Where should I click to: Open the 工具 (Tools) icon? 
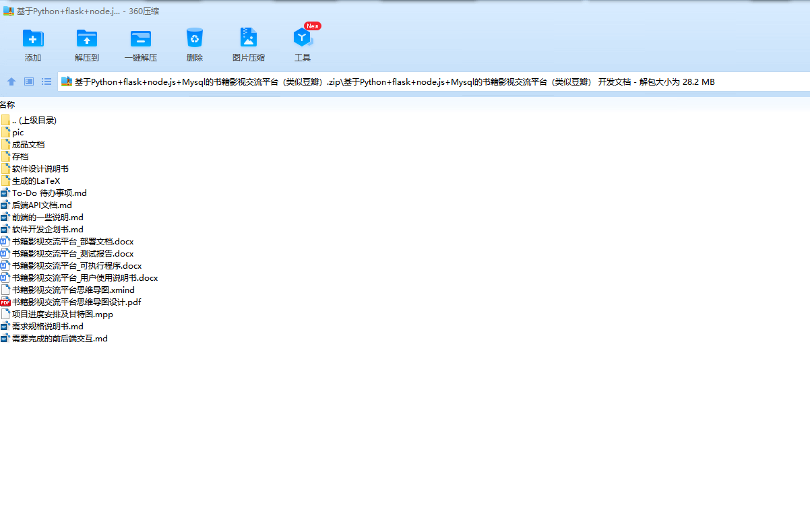click(x=303, y=38)
